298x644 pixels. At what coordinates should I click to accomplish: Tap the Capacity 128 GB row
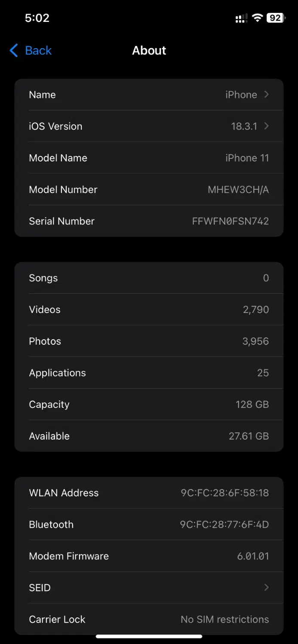coord(149,404)
